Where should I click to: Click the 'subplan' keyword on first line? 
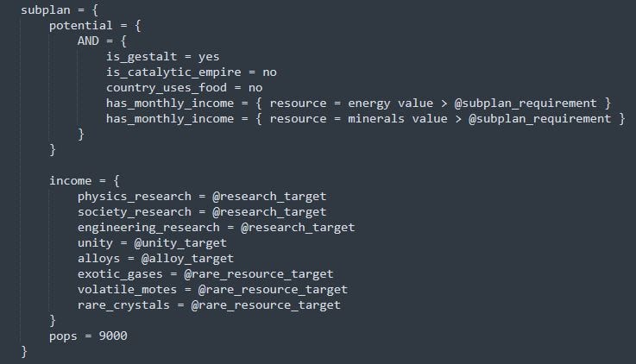click(46, 9)
